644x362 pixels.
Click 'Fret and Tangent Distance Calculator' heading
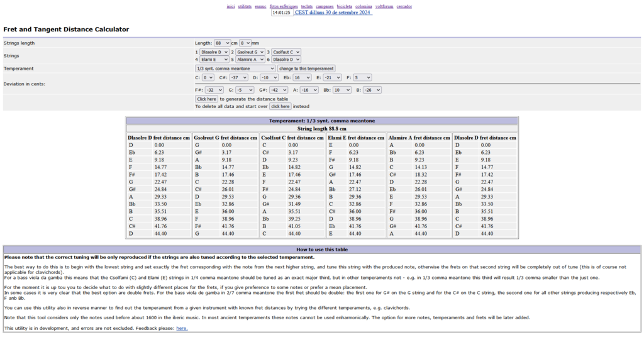tap(66, 29)
